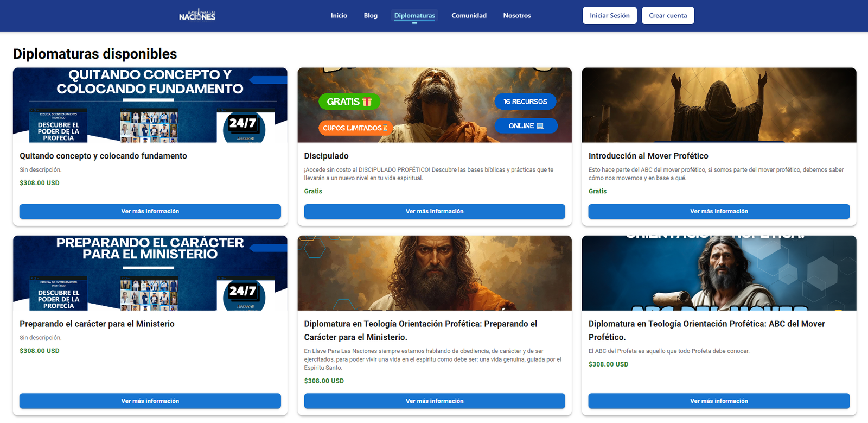The image size is (868, 423).
Task: Click the GRATIS gift badge on Discipulado
Action: [349, 102]
